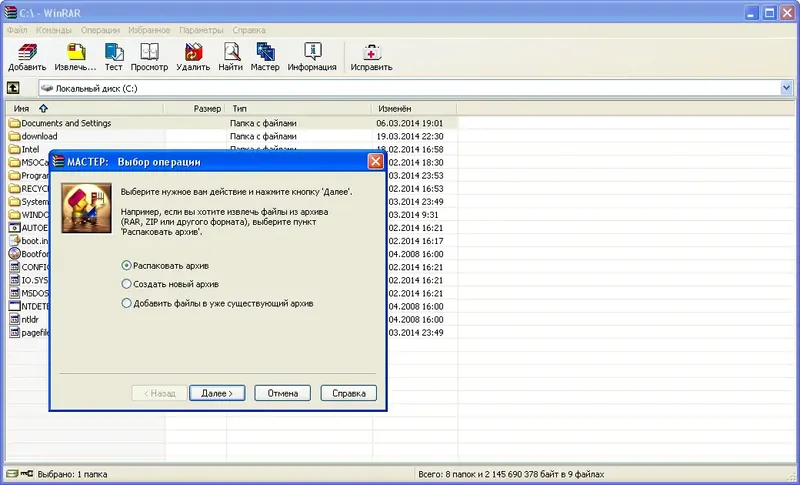
Task: Go up one folder level icon
Action: pyautogui.click(x=13, y=88)
